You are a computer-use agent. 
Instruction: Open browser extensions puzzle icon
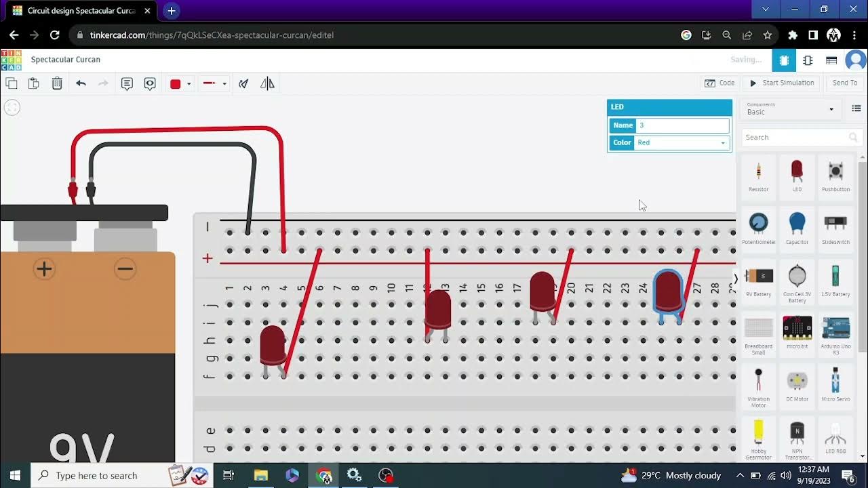click(792, 35)
